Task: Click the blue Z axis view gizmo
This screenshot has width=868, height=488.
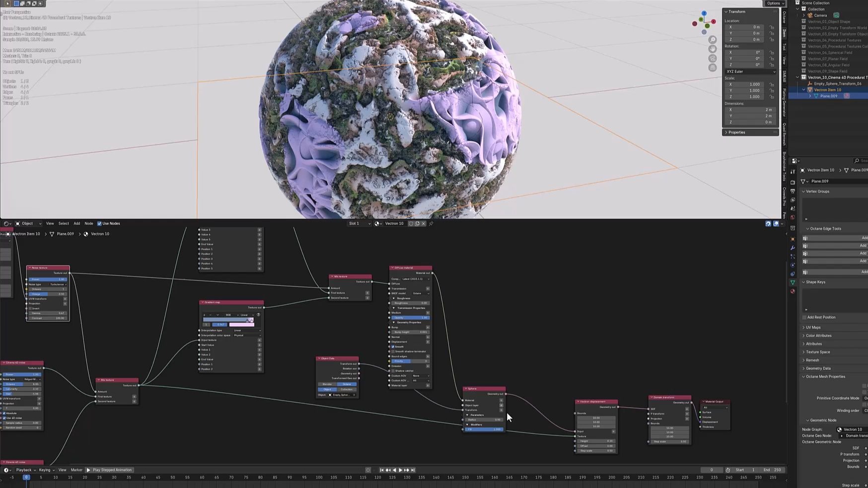Action: (704, 13)
